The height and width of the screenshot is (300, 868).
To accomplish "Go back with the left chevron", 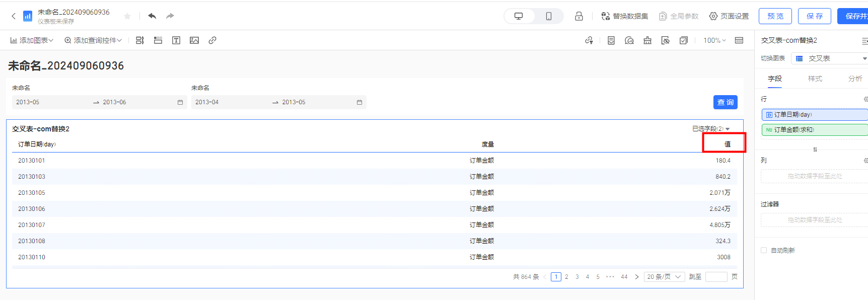I will pyautogui.click(x=14, y=16).
